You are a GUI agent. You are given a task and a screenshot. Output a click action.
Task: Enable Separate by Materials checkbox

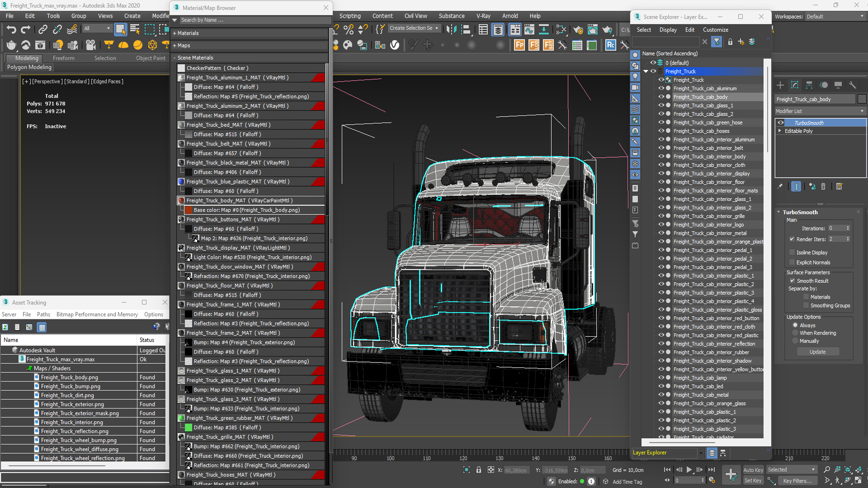coord(806,297)
